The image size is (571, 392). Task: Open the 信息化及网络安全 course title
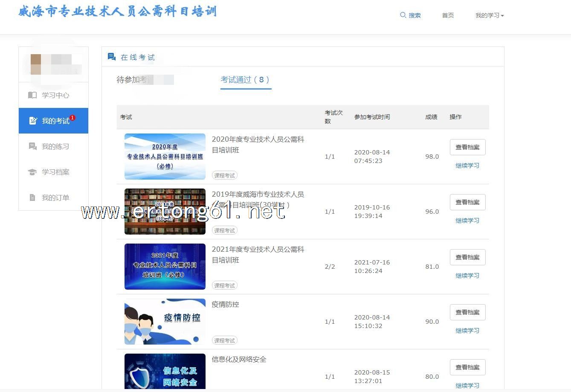(x=239, y=360)
